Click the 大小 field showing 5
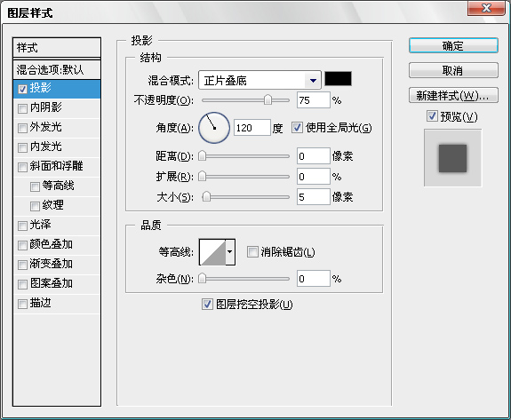 point(314,196)
